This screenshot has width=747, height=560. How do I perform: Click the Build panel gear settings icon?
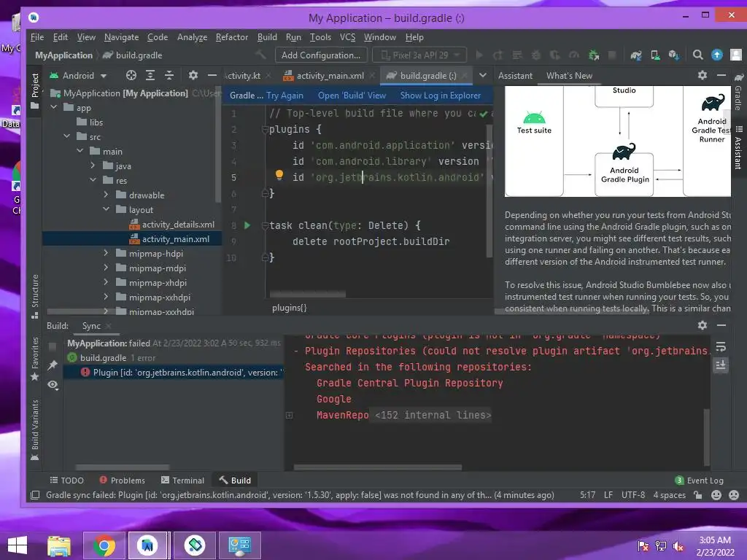pos(703,325)
